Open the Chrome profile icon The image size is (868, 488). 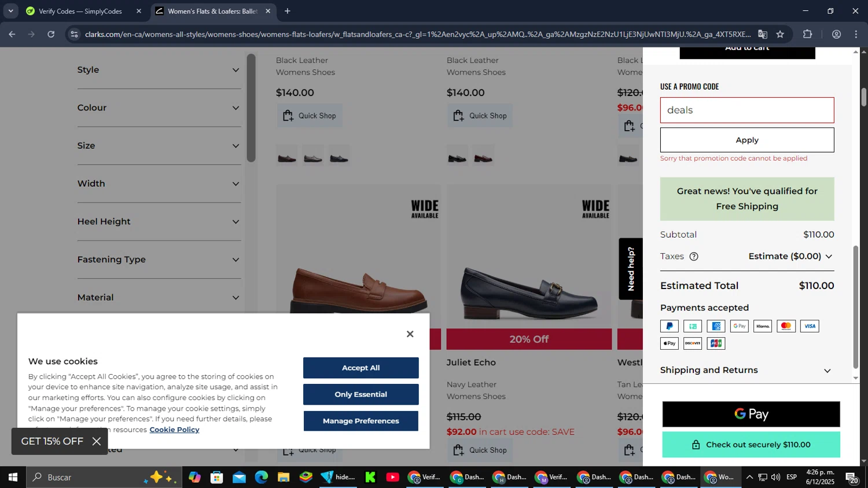[836, 34]
